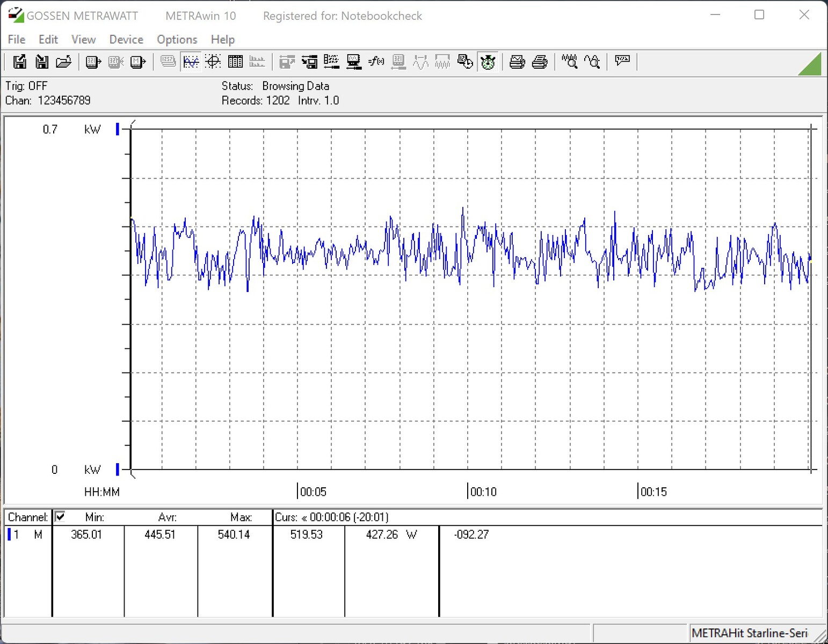Image resolution: width=828 pixels, height=644 pixels.
Task: Click the speech bubble help icon
Action: (622, 61)
